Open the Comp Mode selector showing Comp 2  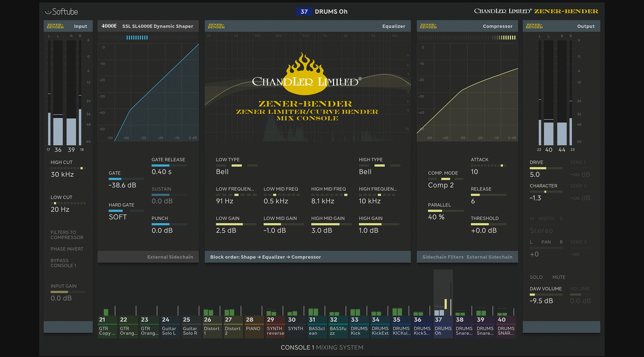point(441,185)
